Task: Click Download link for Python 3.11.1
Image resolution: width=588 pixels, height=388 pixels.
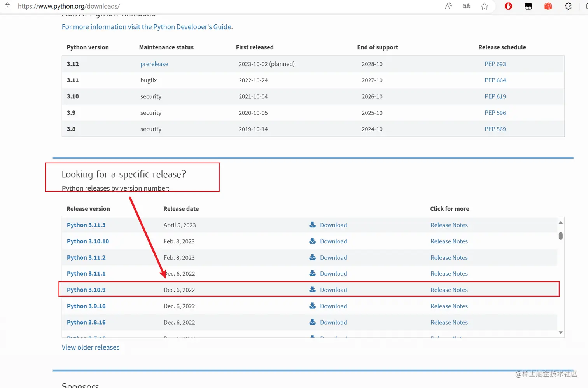Action: coord(333,274)
